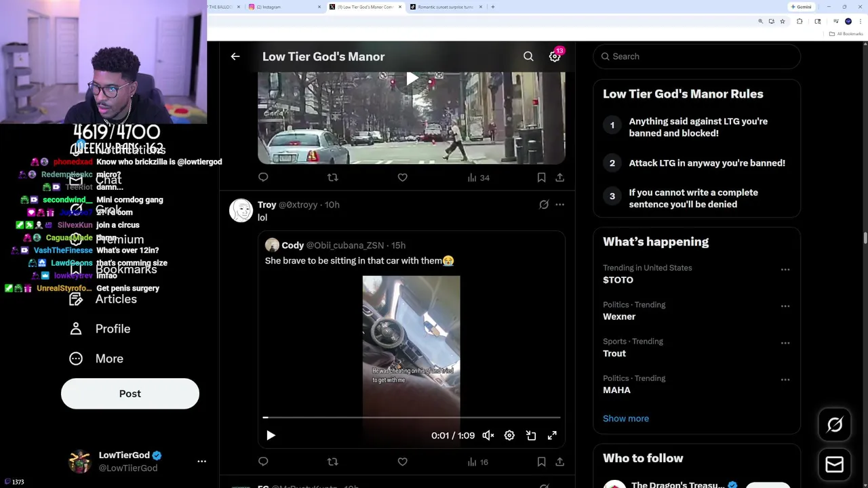The width and height of the screenshot is (868, 488).
Task: Repost Troy's lol post
Action: point(332,462)
